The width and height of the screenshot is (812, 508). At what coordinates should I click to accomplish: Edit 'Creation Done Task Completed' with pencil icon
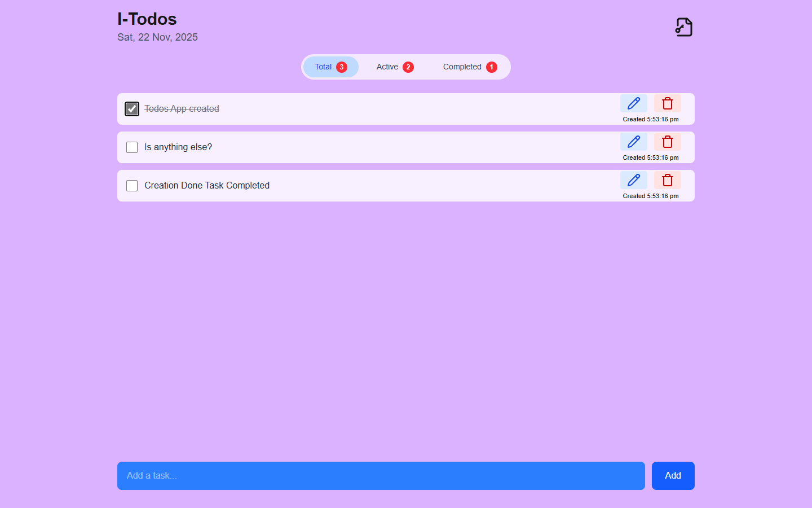633,180
